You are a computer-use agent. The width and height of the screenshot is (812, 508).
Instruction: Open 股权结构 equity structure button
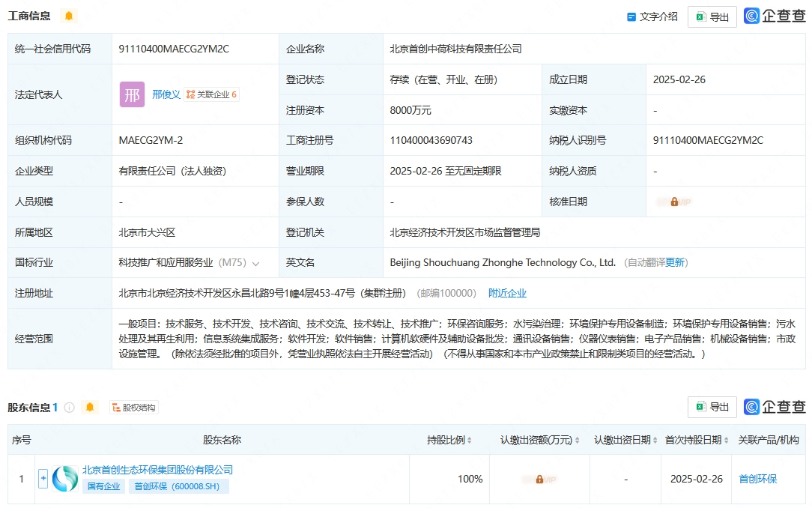tap(134, 408)
